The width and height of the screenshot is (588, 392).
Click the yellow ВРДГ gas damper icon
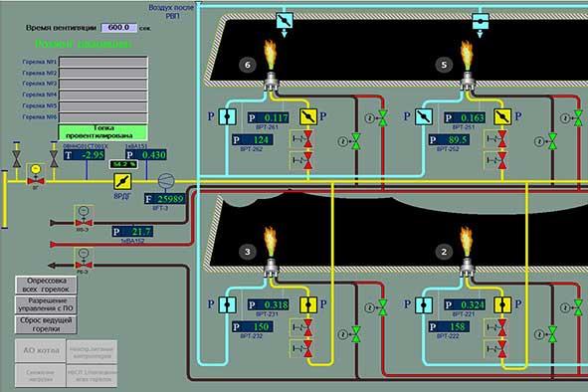122,181
